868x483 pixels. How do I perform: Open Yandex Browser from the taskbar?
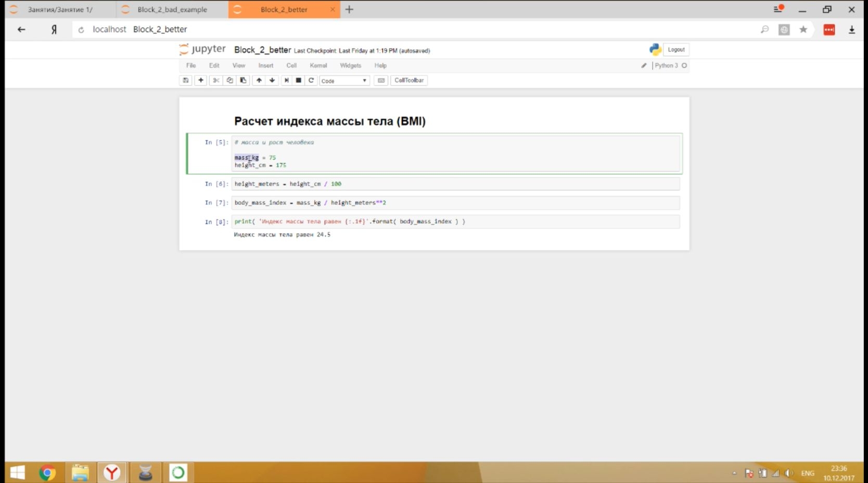[x=112, y=473]
